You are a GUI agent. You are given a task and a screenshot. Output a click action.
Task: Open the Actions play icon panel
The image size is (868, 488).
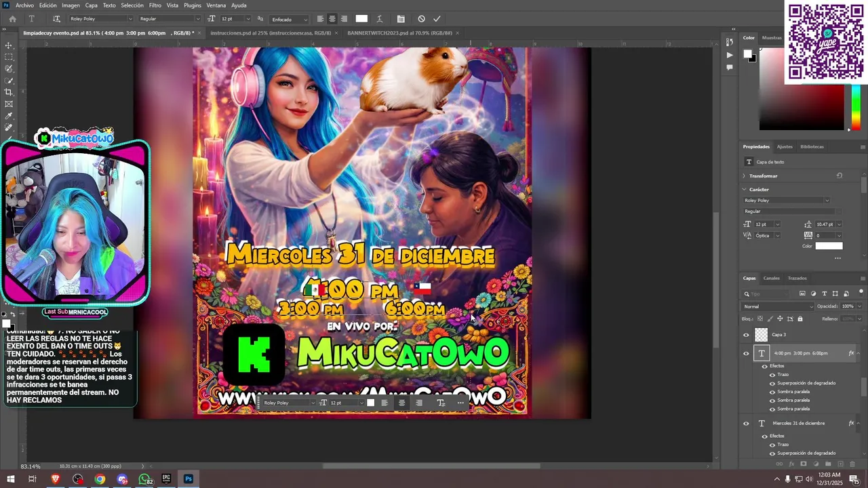(x=730, y=55)
